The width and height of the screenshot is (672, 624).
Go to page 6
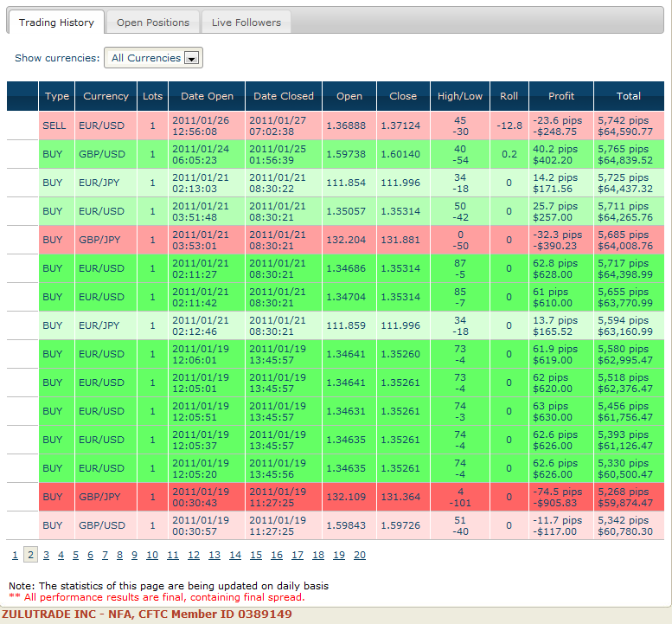(x=91, y=555)
